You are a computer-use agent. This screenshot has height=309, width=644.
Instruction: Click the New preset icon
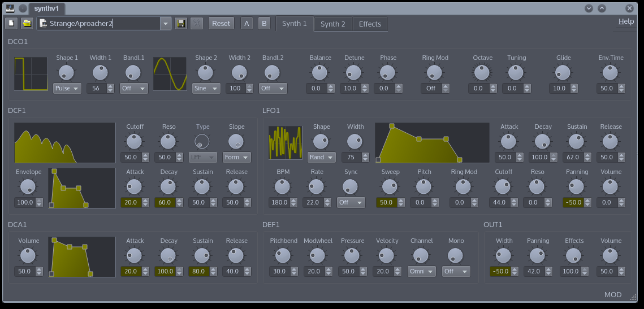pos(11,23)
